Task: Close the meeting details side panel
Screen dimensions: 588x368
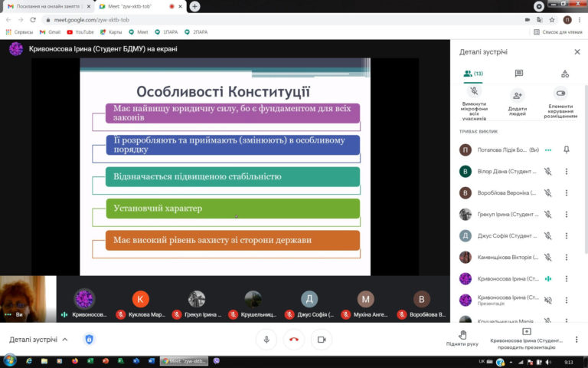Action: pos(577,52)
